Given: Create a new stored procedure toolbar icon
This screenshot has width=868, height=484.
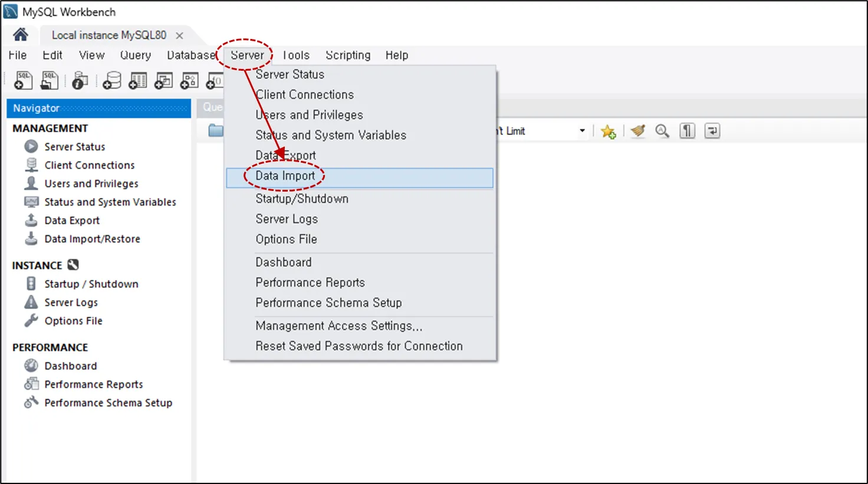Looking at the screenshot, I should [189, 81].
